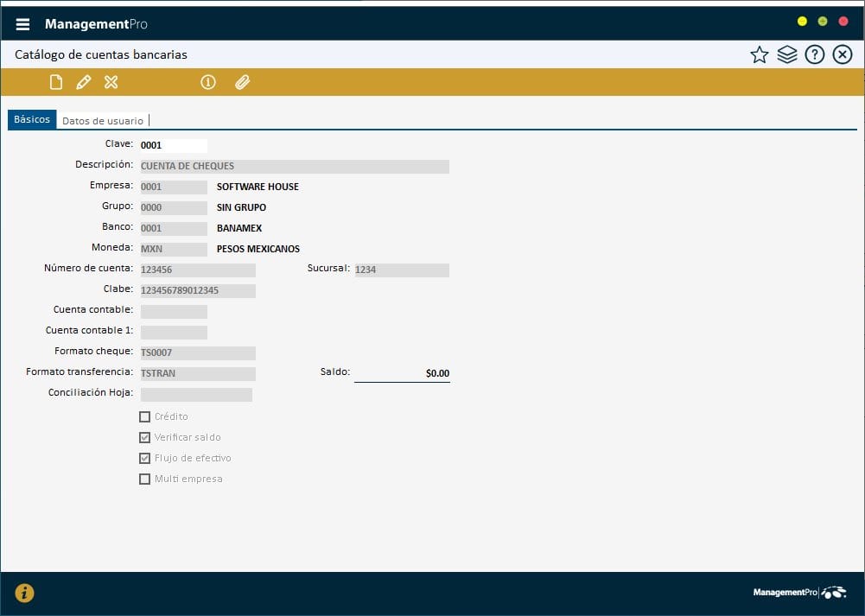Mark as favorite with star icon
The width and height of the screenshot is (865, 616).
tap(759, 55)
